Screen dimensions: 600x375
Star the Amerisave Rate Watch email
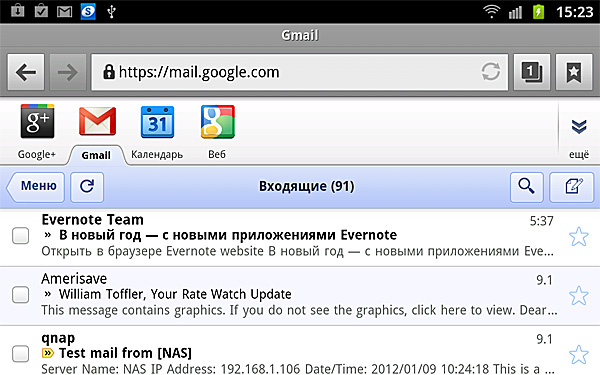(x=579, y=295)
